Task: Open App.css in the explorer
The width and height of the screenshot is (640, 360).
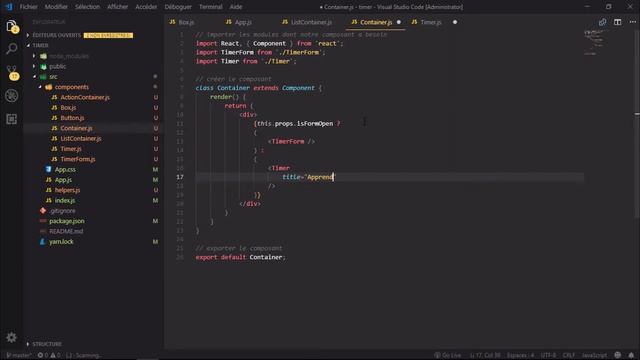Action: [65, 169]
